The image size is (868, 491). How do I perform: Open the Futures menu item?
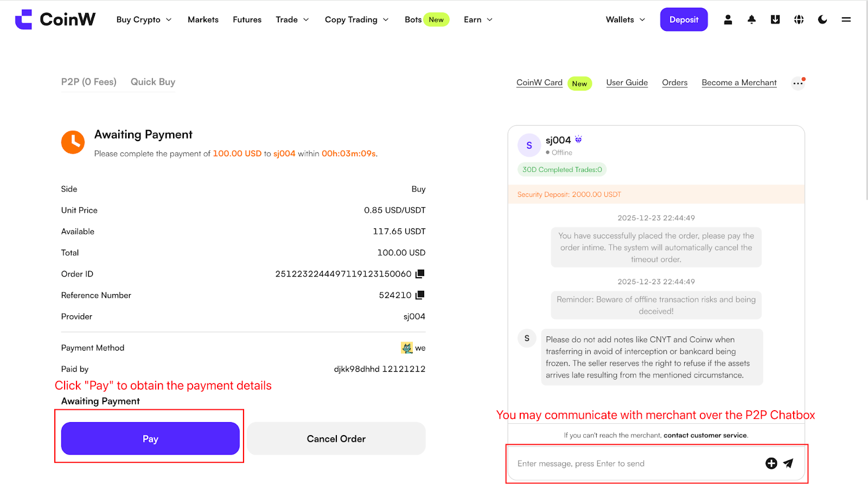pyautogui.click(x=247, y=20)
